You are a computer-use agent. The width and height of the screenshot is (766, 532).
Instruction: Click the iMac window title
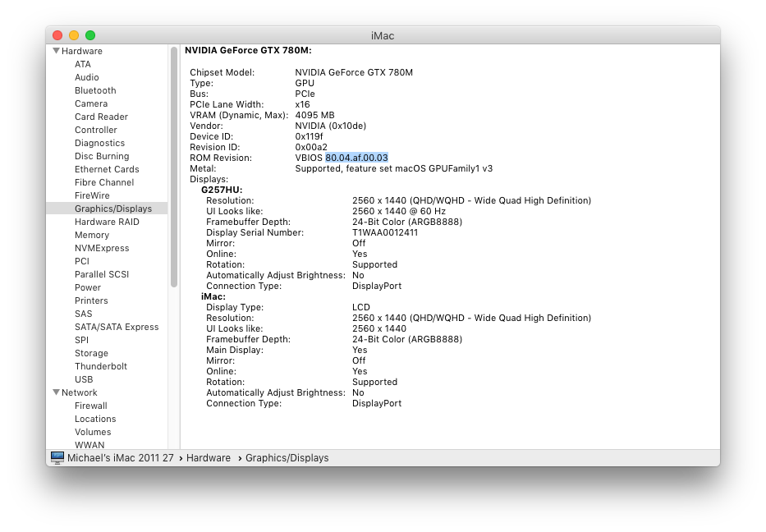(x=383, y=35)
